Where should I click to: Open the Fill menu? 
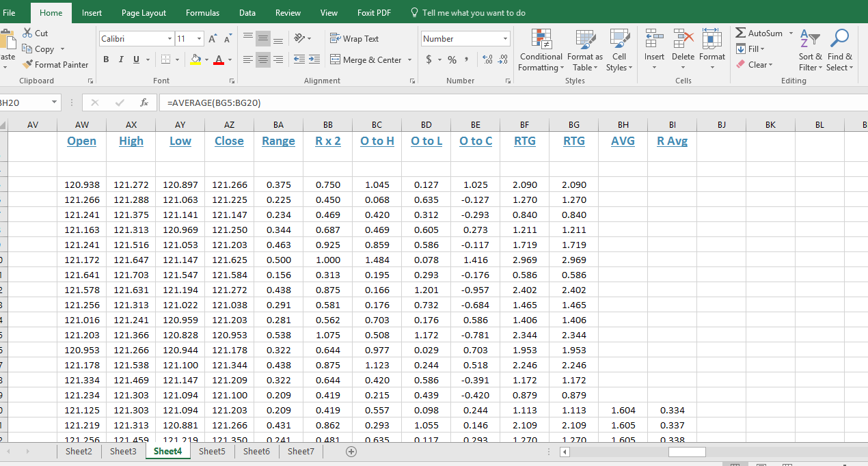750,49
